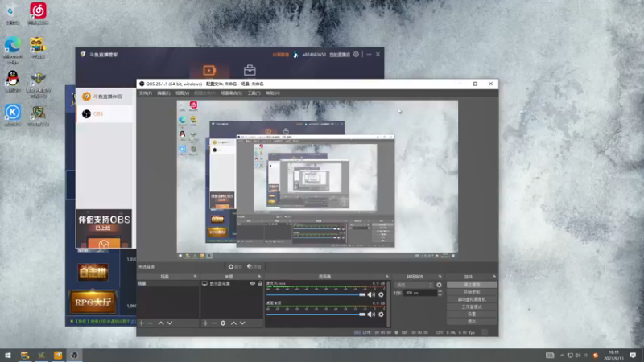Click the RPG大厅 button
Screen dimensions: 644x362
point(93,302)
